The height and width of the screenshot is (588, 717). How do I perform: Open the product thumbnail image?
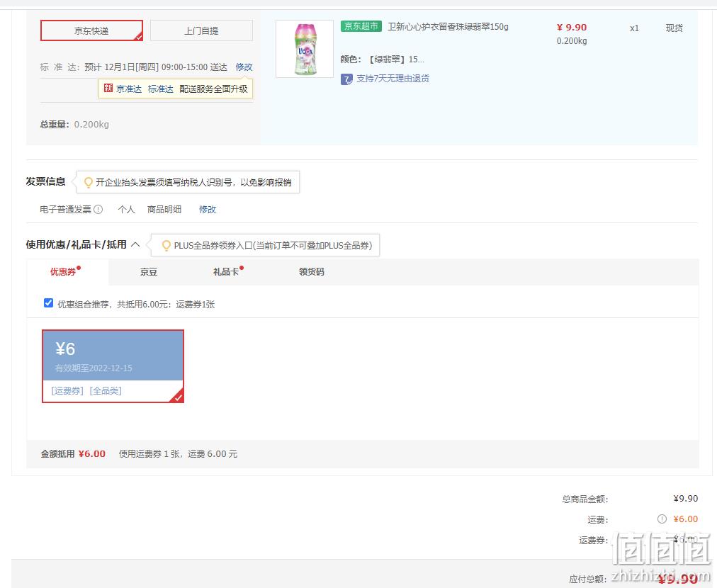305,49
